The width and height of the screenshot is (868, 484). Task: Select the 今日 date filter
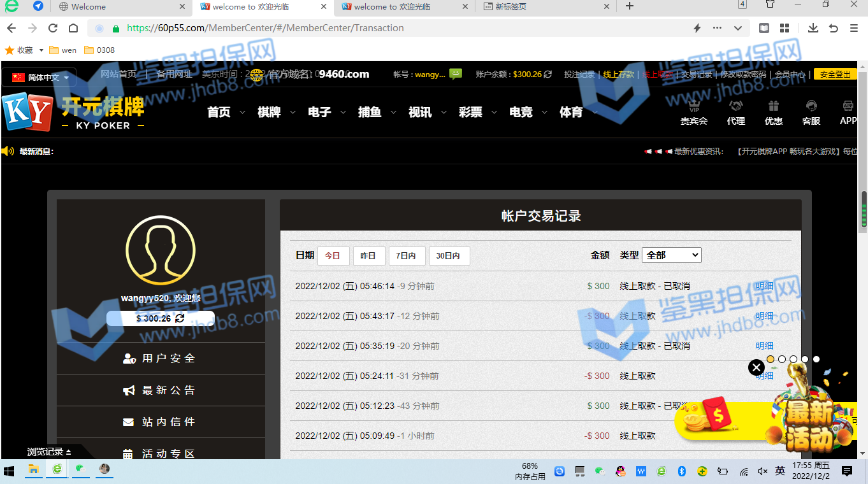click(333, 255)
